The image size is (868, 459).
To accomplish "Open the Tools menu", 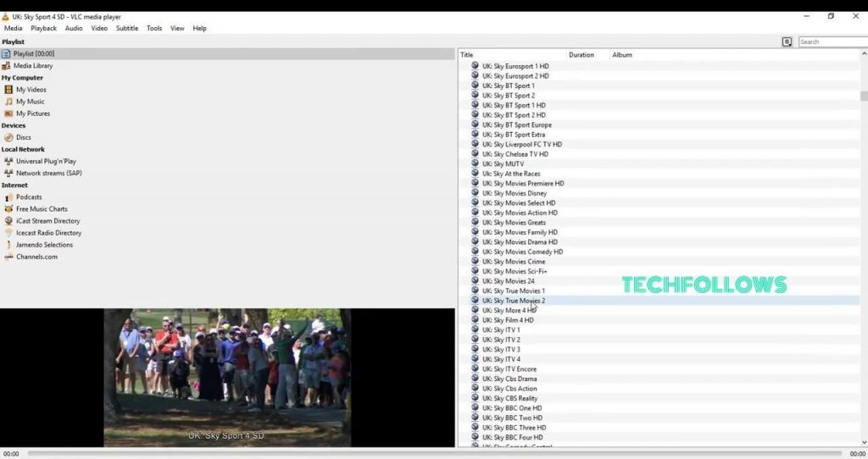I will [x=154, y=28].
